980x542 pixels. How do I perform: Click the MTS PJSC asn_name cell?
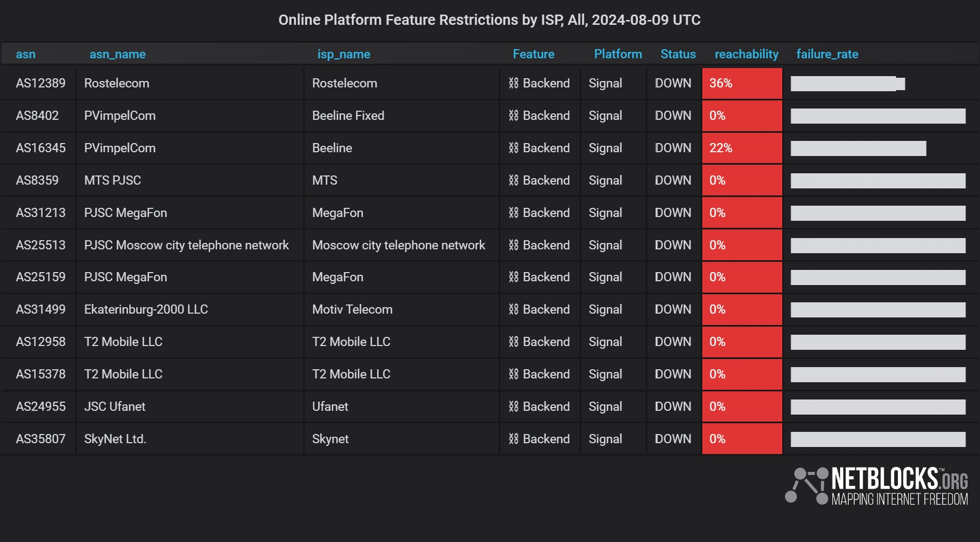pyautogui.click(x=190, y=180)
